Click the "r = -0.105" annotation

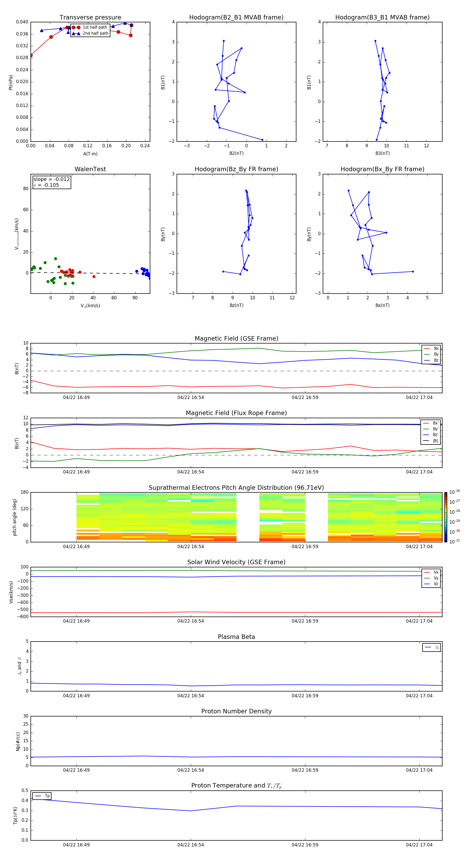click(x=47, y=185)
